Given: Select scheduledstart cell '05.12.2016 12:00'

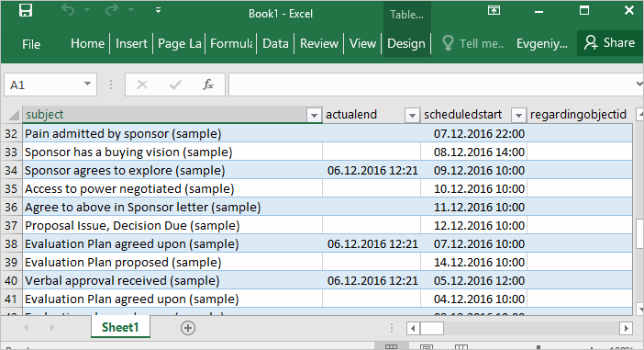Looking at the screenshot, I should (x=474, y=280).
